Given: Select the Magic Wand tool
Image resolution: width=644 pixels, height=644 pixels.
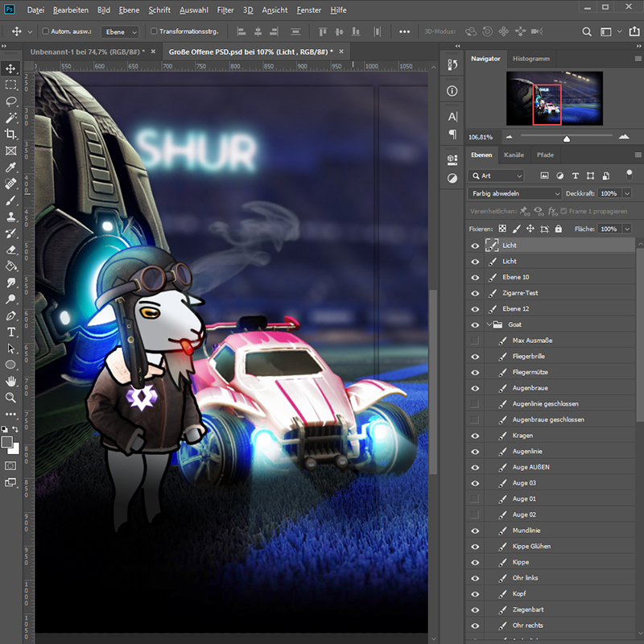Looking at the screenshot, I should [x=10, y=118].
